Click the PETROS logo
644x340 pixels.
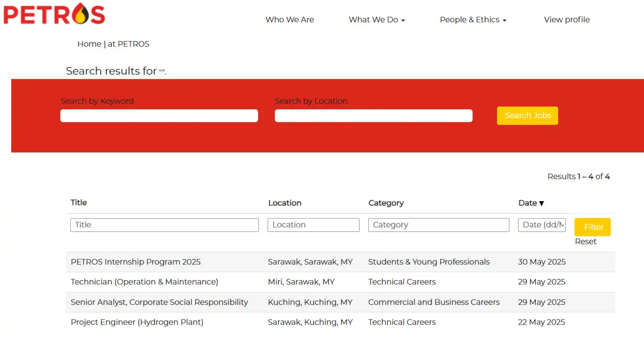(54, 14)
